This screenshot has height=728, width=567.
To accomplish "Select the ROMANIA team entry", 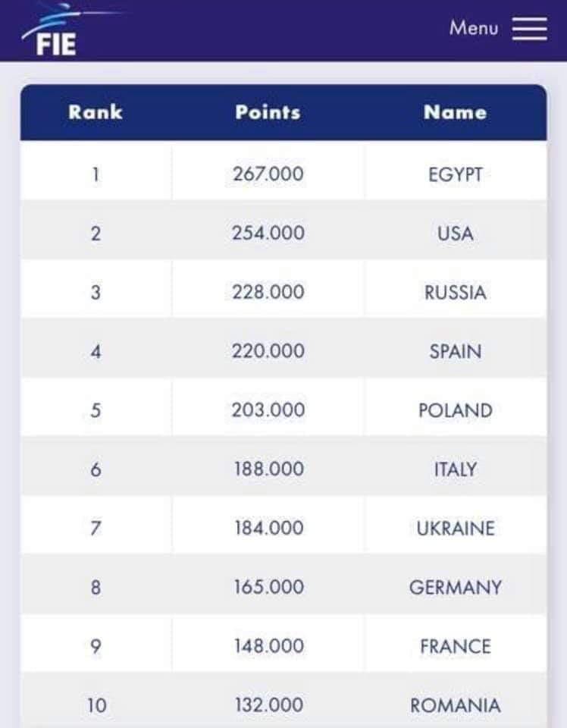I will tap(455, 705).
